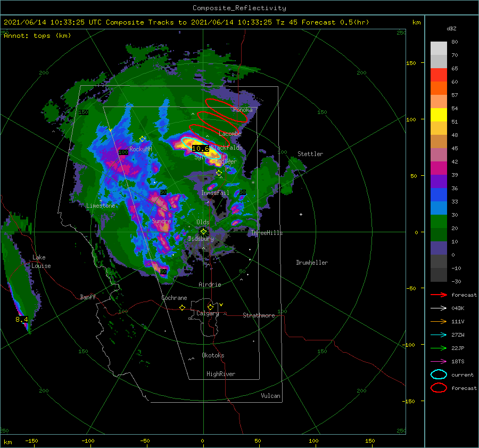
Task: Click the yellow radar site marker near Olds
Action: pyautogui.click(x=203, y=232)
